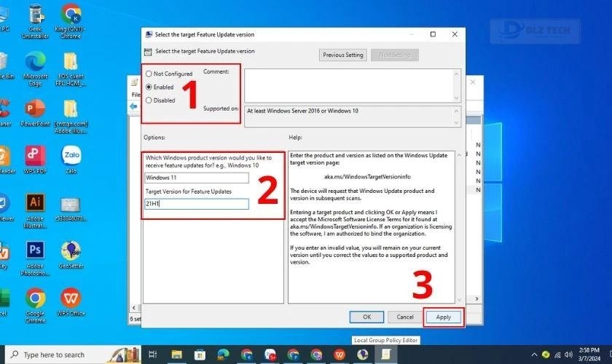Open Chrome with red badge in taskbar
Viewport: 612px width, 364px height.
[270, 355]
